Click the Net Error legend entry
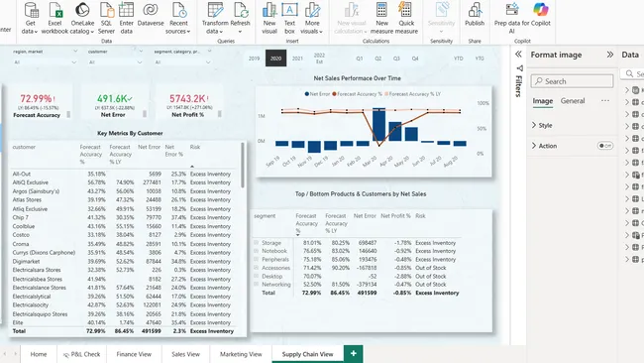 point(317,94)
